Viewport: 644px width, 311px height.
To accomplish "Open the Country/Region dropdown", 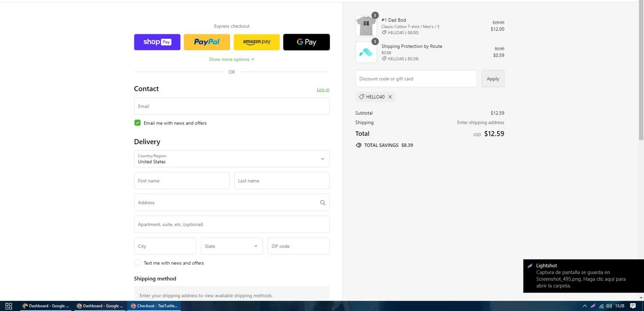I will tap(231, 159).
